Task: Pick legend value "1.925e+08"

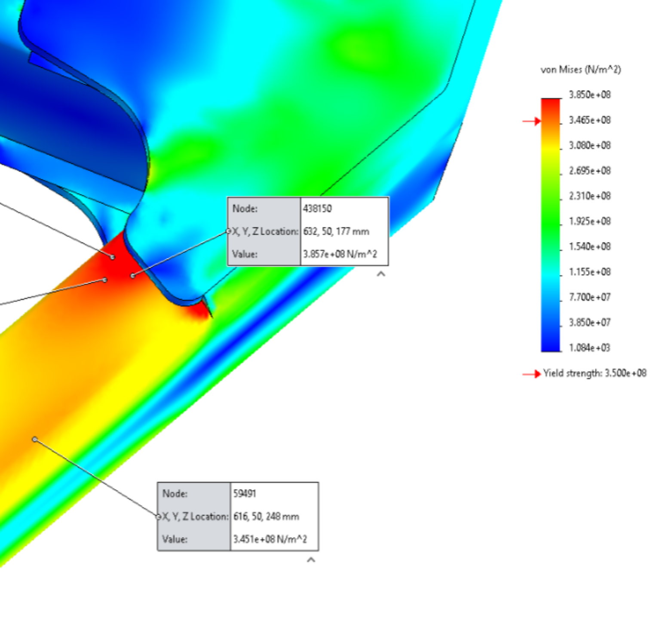Action: point(589,221)
